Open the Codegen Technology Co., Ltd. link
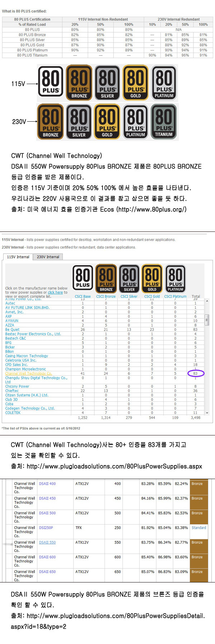This screenshot has width=215, height=644. [x=30, y=408]
